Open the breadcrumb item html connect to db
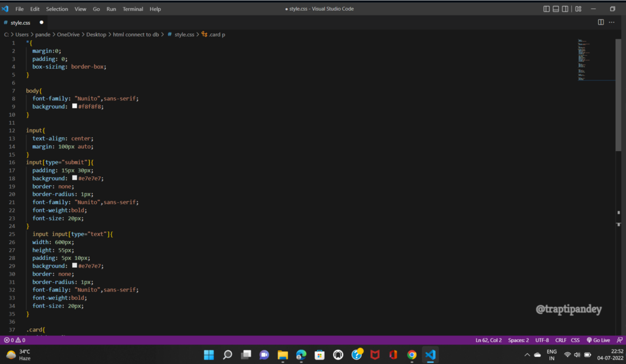The height and width of the screenshot is (364, 626). click(x=136, y=34)
